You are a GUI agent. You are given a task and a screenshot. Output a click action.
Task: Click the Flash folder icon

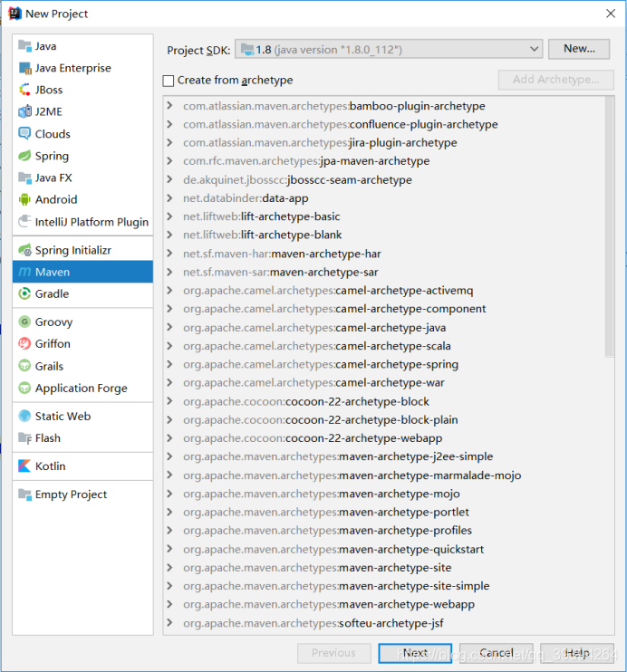point(24,438)
